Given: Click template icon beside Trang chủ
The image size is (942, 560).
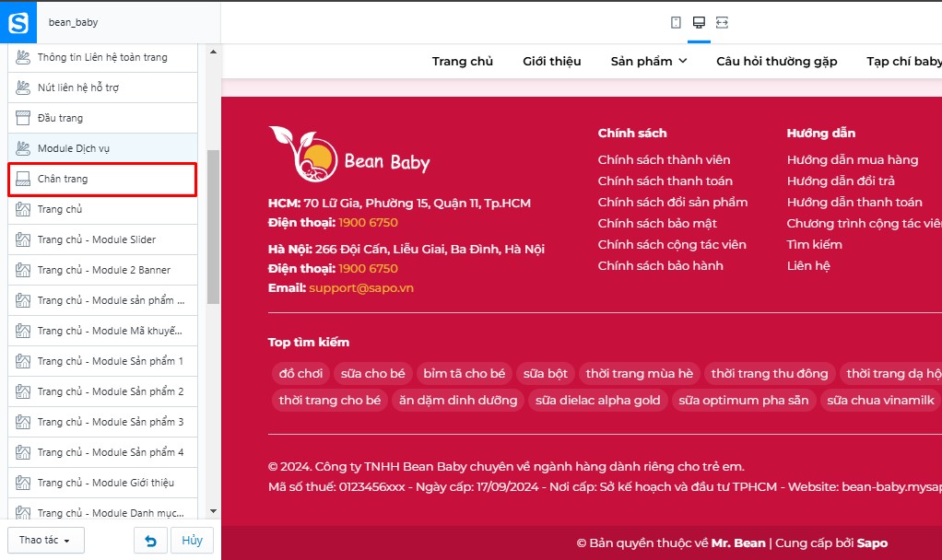Looking at the screenshot, I should click(x=23, y=209).
